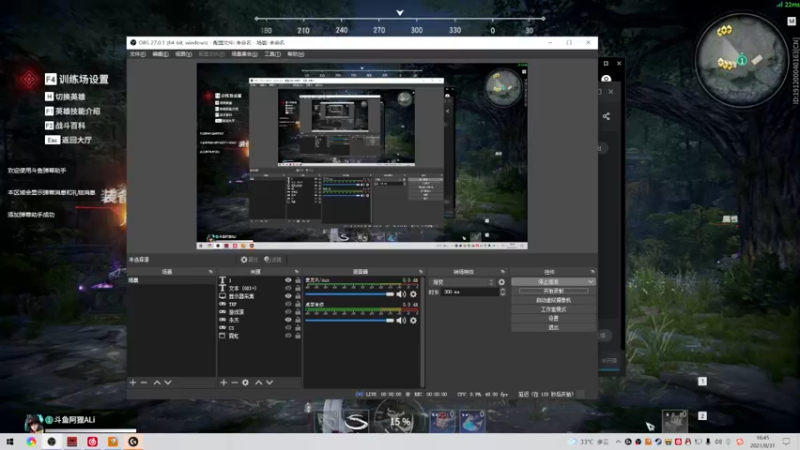The height and width of the screenshot is (450, 800).
Task: Pop out the 场景 dock panel
Action: (211, 272)
